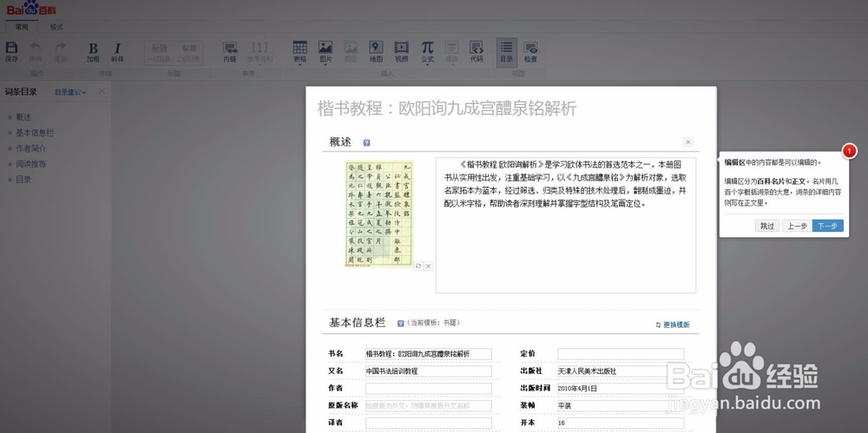Go back with 上一步 button
Viewport: 868px width, 433px height.
797,226
